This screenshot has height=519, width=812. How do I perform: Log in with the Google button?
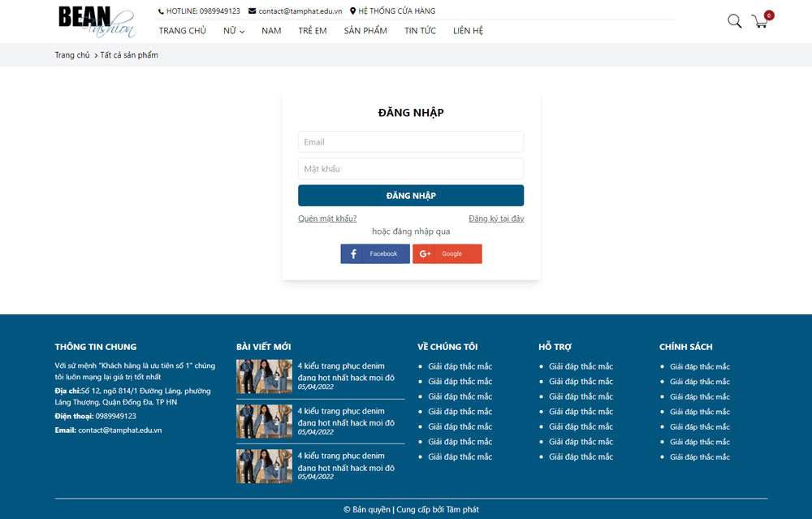[447, 254]
